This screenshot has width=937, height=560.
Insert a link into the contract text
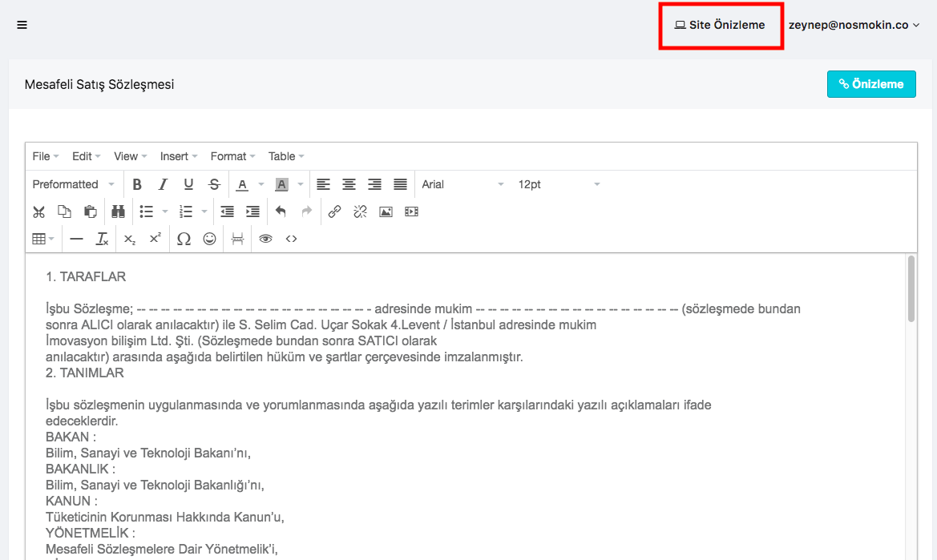[x=334, y=212]
